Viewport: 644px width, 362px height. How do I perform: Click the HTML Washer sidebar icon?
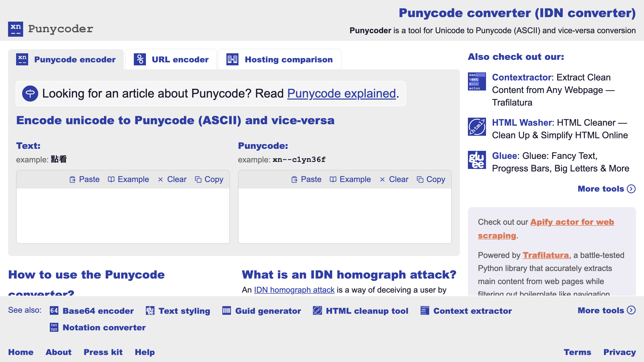click(477, 127)
